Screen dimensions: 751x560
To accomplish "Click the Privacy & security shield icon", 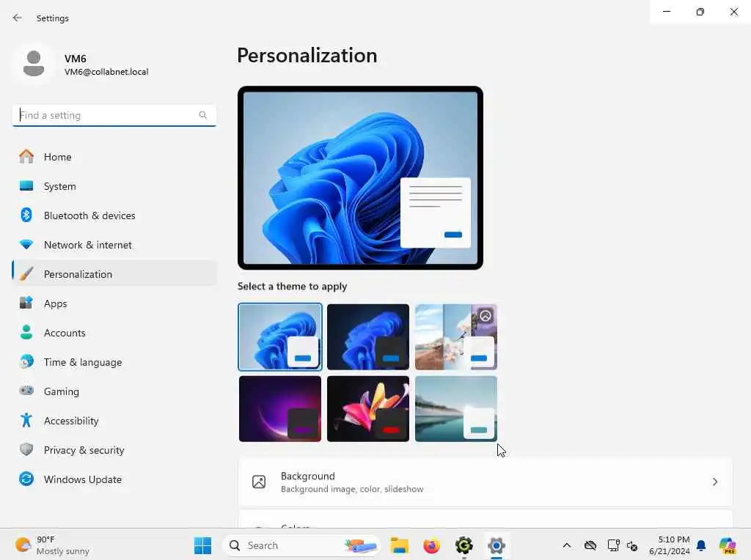I will tap(26, 449).
